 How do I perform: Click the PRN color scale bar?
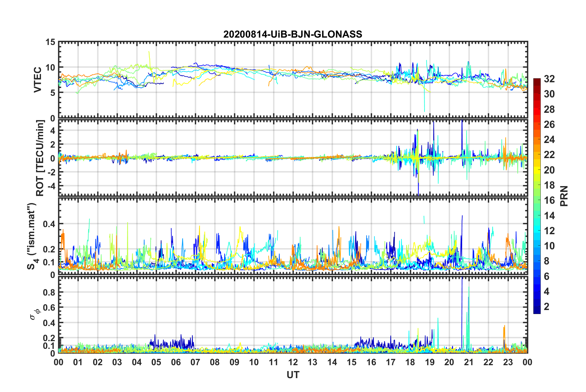pyautogui.click(x=537, y=196)
